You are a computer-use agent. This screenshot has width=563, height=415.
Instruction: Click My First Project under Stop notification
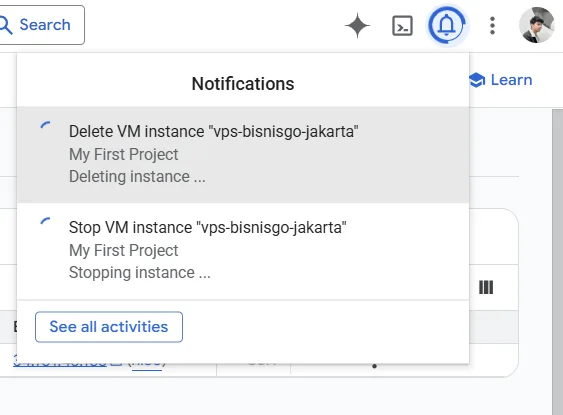[124, 250]
